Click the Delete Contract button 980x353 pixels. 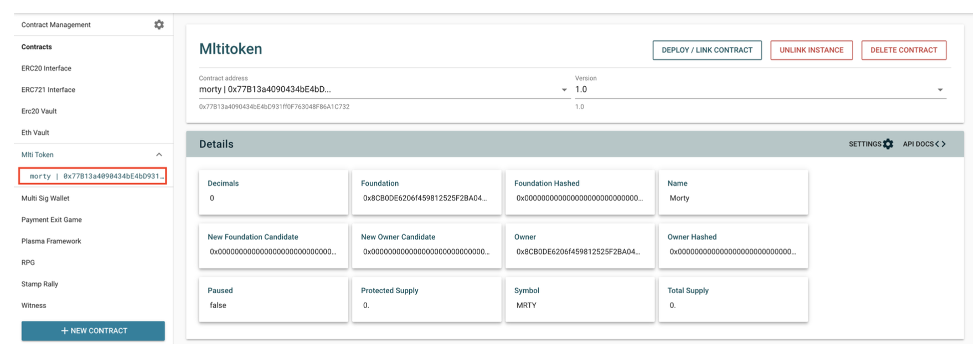tap(904, 50)
